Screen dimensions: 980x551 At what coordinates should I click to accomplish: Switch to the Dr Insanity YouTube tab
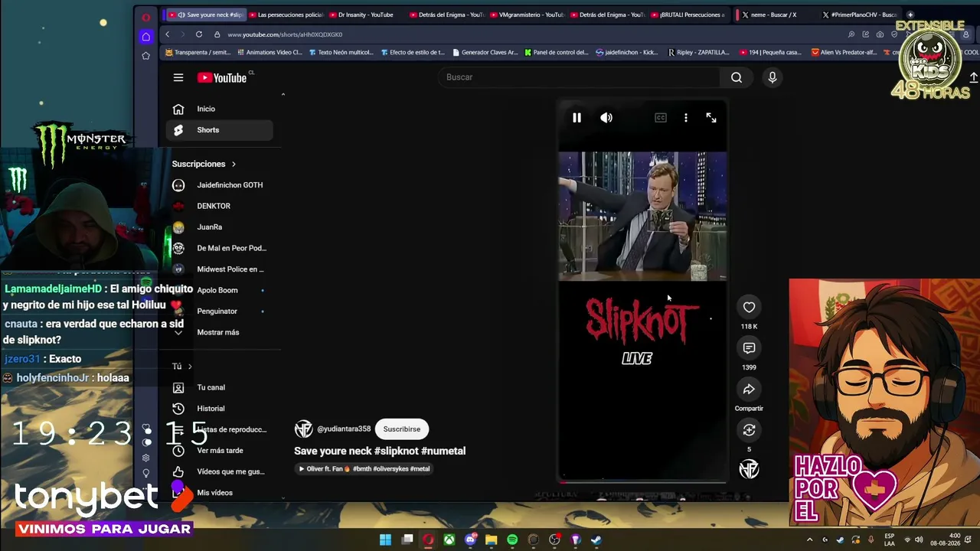coord(365,15)
